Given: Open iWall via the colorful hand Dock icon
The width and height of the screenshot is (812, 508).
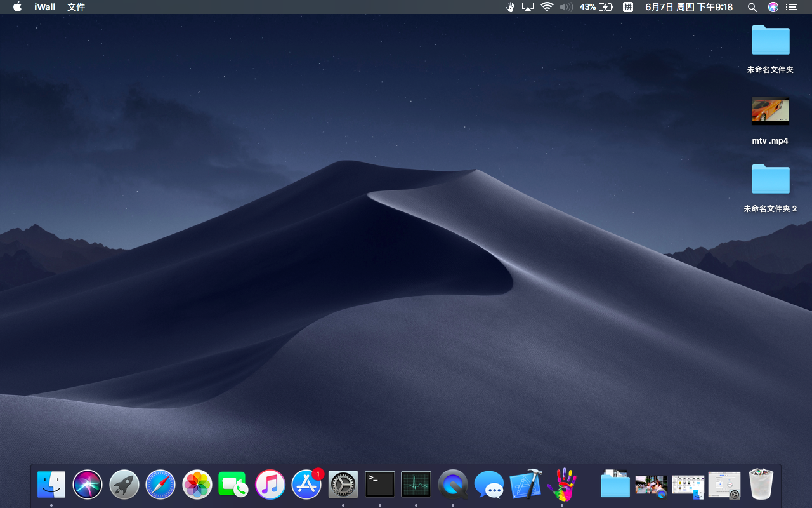Looking at the screenshot, I should [x=562, y=484].
